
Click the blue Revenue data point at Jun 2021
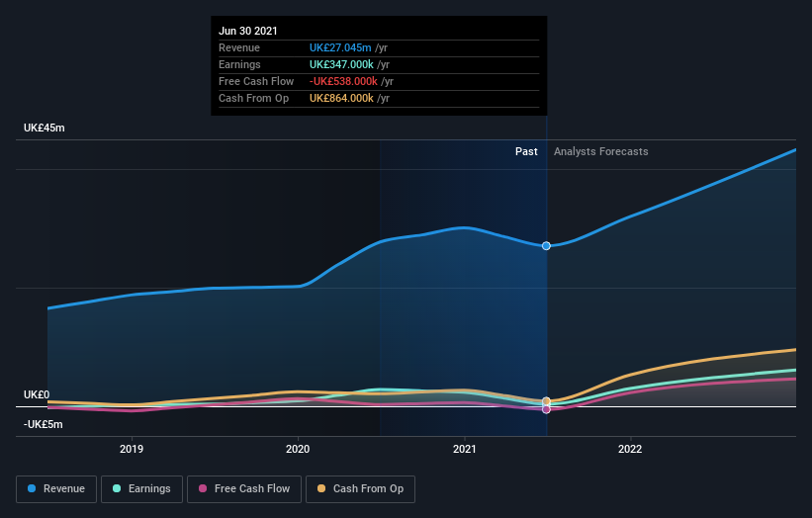[x=546, y=246]
